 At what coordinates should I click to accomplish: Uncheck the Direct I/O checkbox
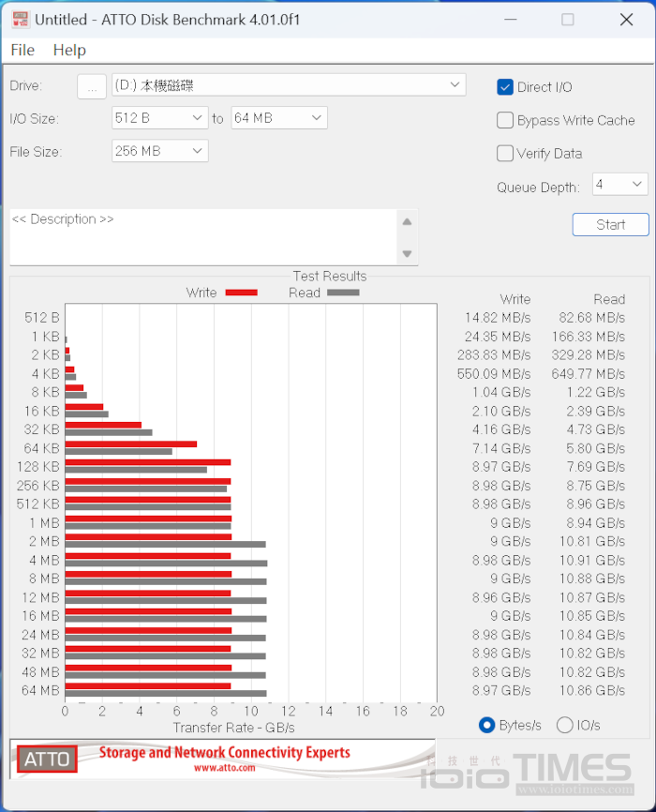click(505, 87)
